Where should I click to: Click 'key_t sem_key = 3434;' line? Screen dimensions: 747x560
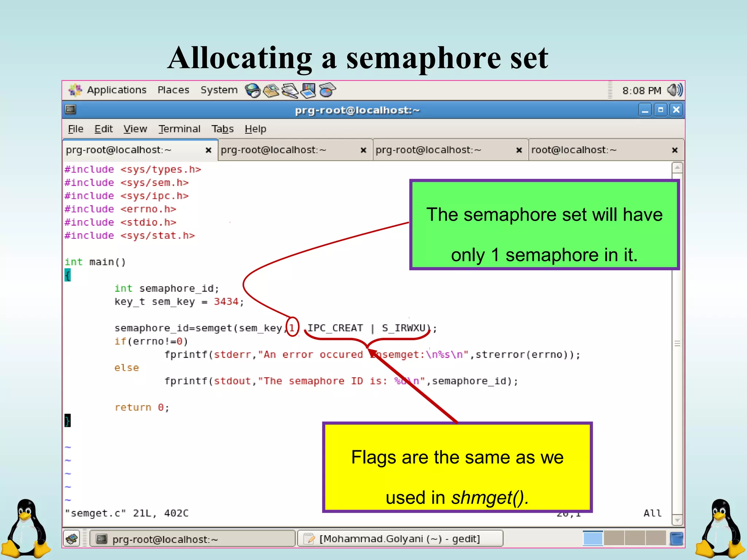(179, 302)
